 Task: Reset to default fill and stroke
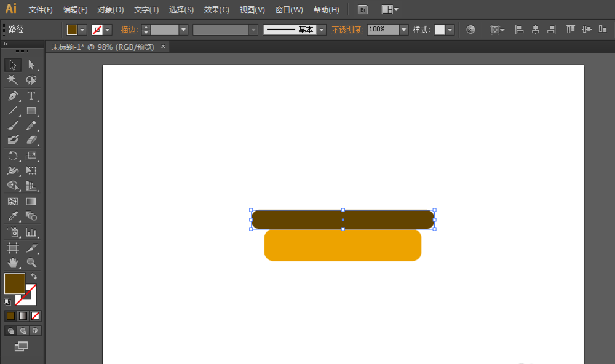(7, 302)
